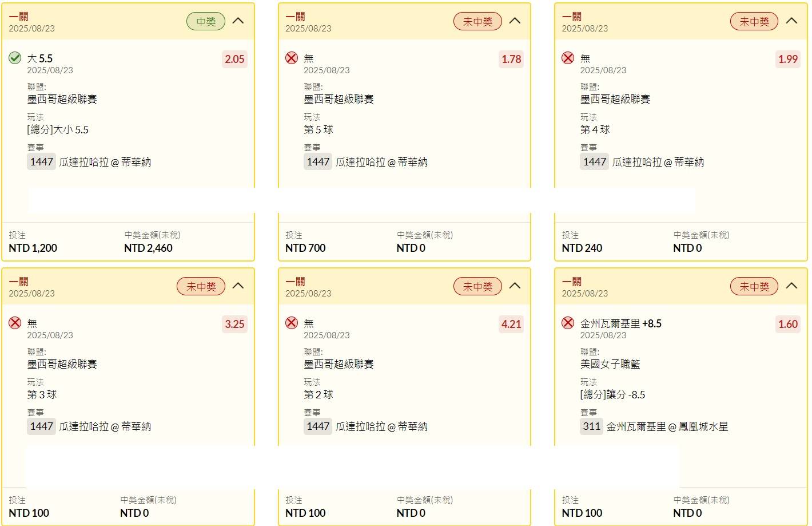The height and width of the screenshot is (526, 812).
Task: Collapse the winning 中獎 bet card
Action: pyautogui.click(x=238, y=21)
